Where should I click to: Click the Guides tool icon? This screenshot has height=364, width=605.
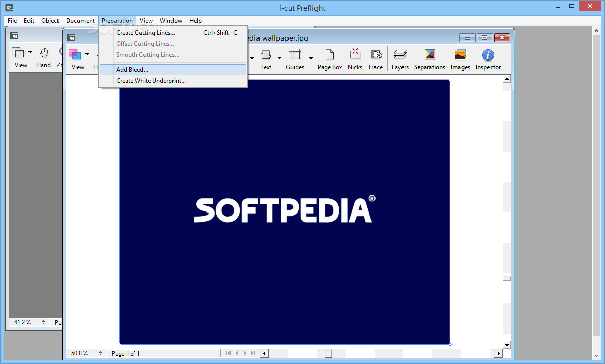click(295, 55)
